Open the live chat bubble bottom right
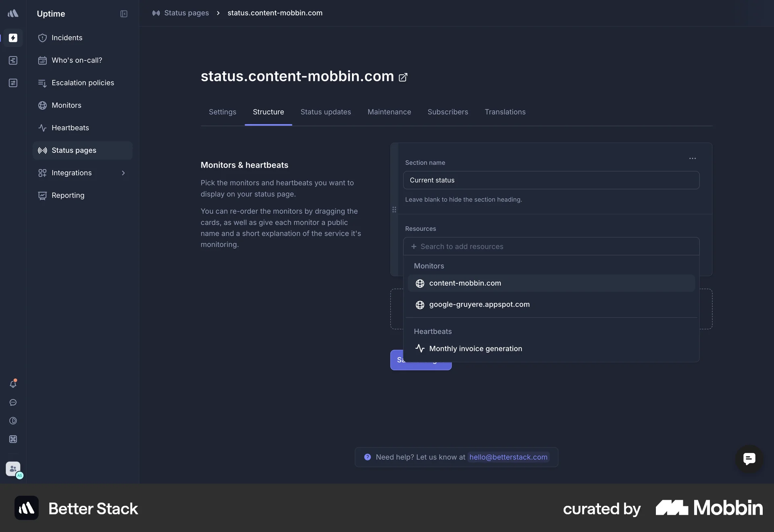The width and height of the screenshot is (774, 532). [749, 459]
